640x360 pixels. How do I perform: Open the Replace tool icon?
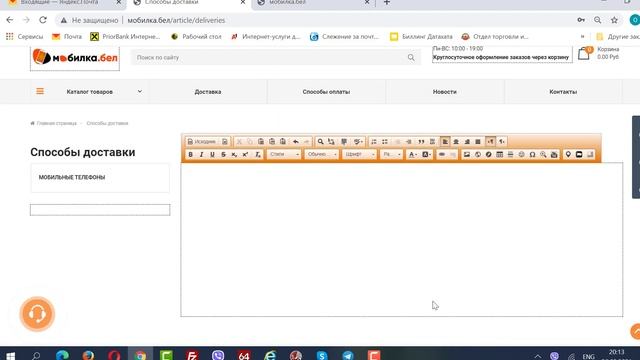(x=331, y=142)
